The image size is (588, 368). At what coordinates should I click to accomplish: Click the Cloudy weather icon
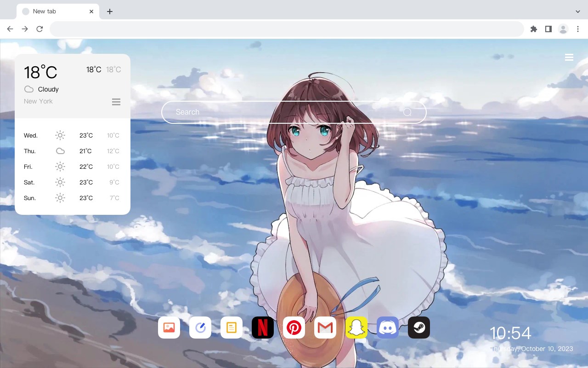29,89
